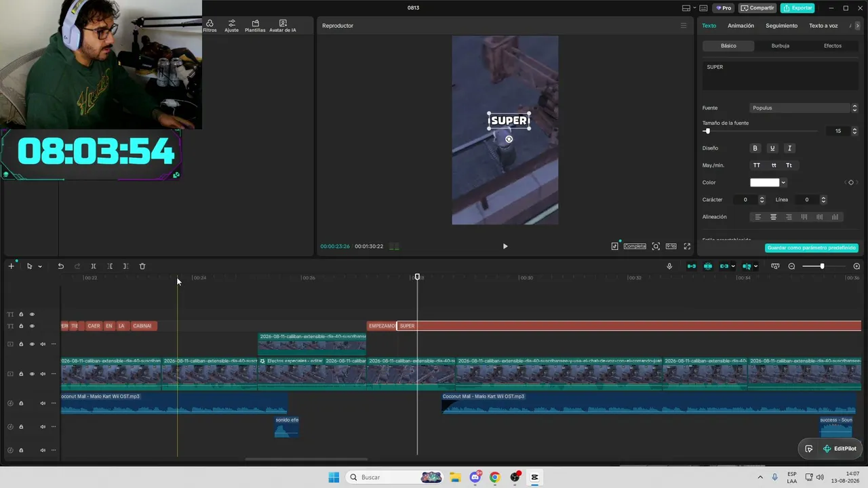Image resolution: width=868 pixels, height=488 pixels.
Task: Click the TikTok safe-zone icon in player
Action: (614, 246)
